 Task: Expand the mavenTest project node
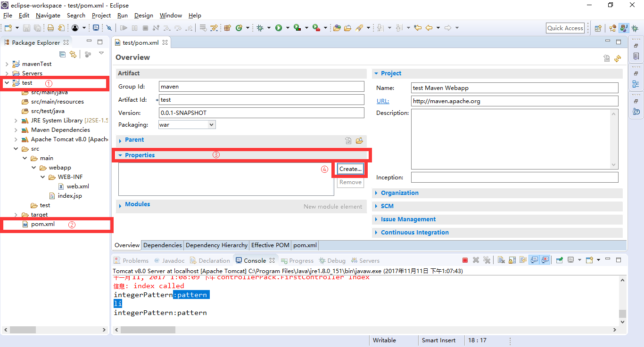[7, 64]
